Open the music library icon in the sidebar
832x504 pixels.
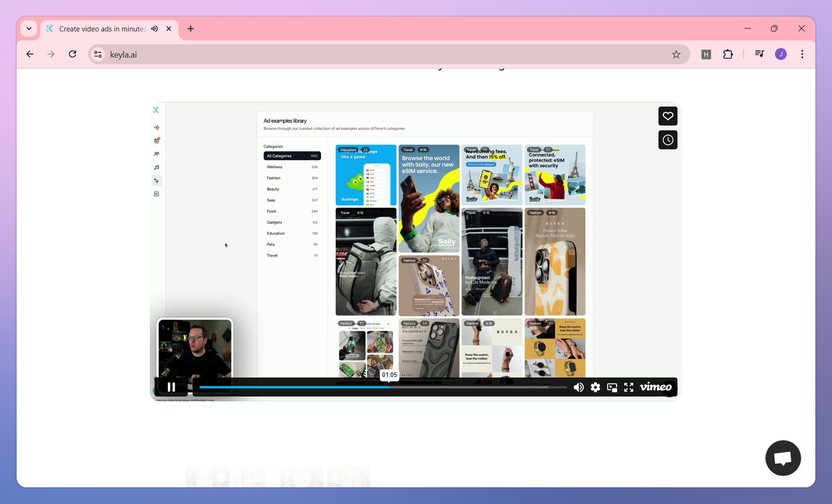pyautogui.click(x=157, y=167)
